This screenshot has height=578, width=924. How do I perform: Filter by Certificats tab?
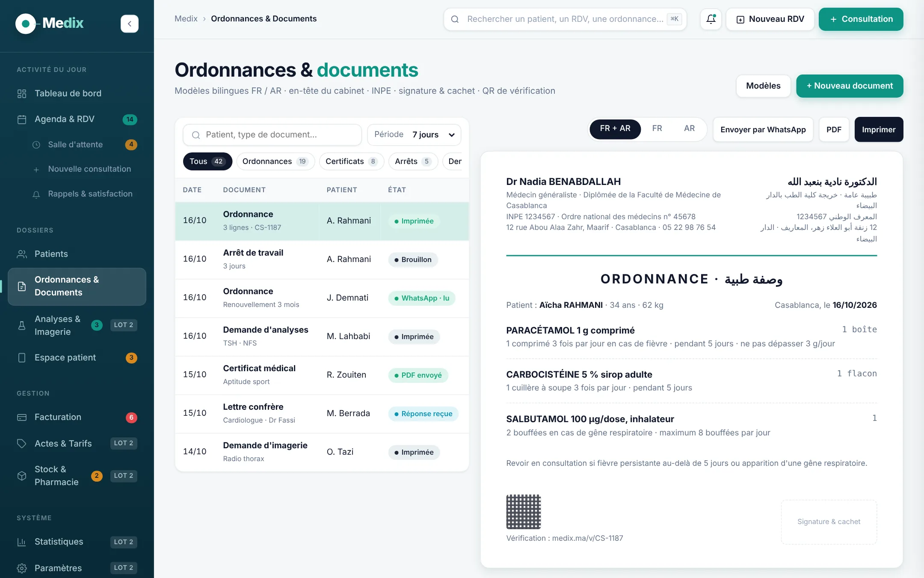pos(352,161)
